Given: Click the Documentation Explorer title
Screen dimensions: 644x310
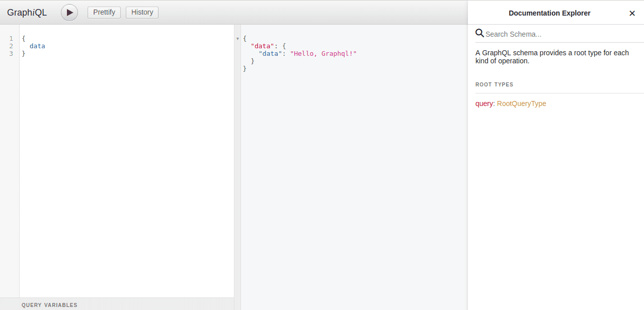Looking at the screenshot, I should (x=549, y=13).
